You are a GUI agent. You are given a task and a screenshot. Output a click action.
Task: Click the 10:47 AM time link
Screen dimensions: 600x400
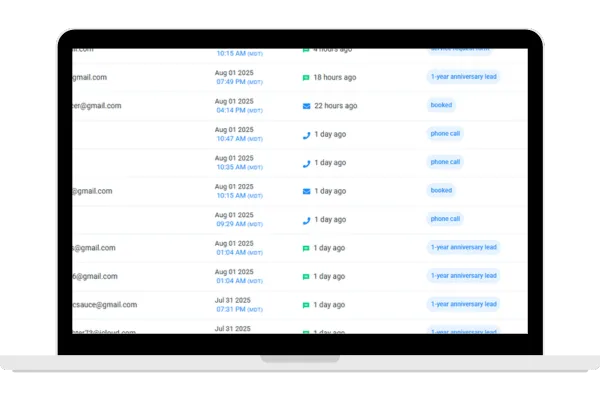240,139
